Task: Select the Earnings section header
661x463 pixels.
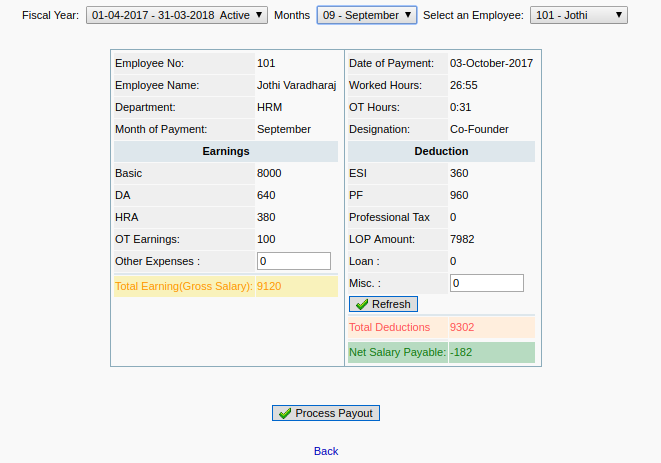Action: 226,151
